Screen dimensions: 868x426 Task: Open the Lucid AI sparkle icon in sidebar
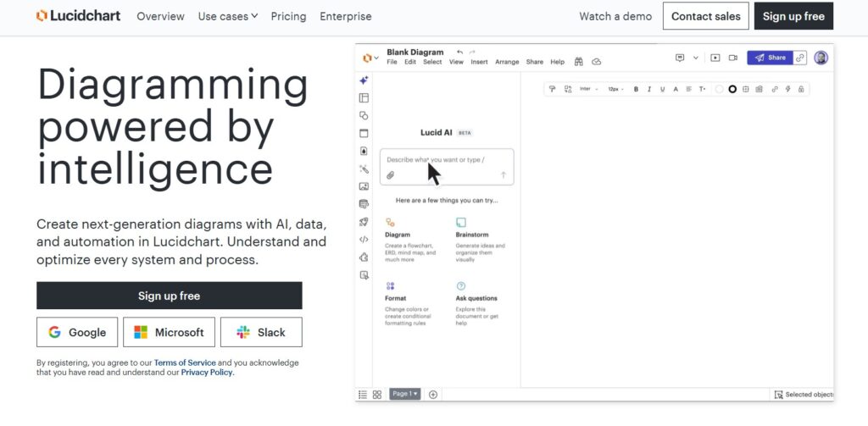tap(364, 80)
